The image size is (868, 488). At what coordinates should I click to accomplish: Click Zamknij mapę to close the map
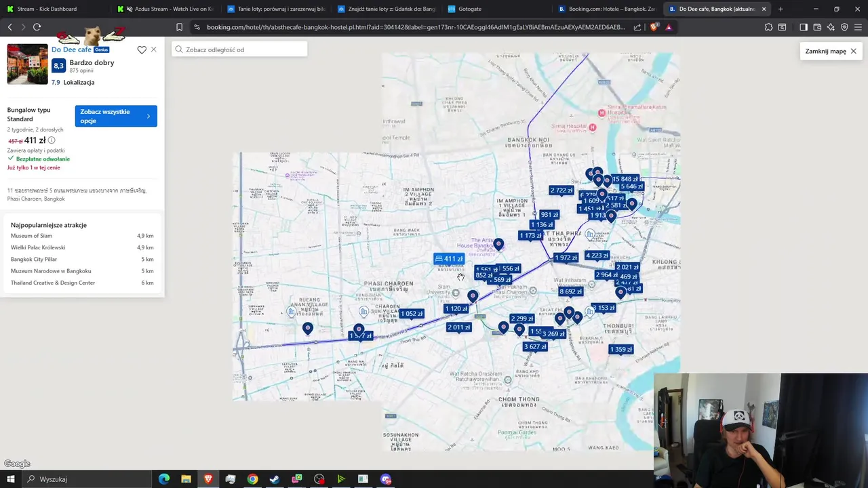coord(831,51)
